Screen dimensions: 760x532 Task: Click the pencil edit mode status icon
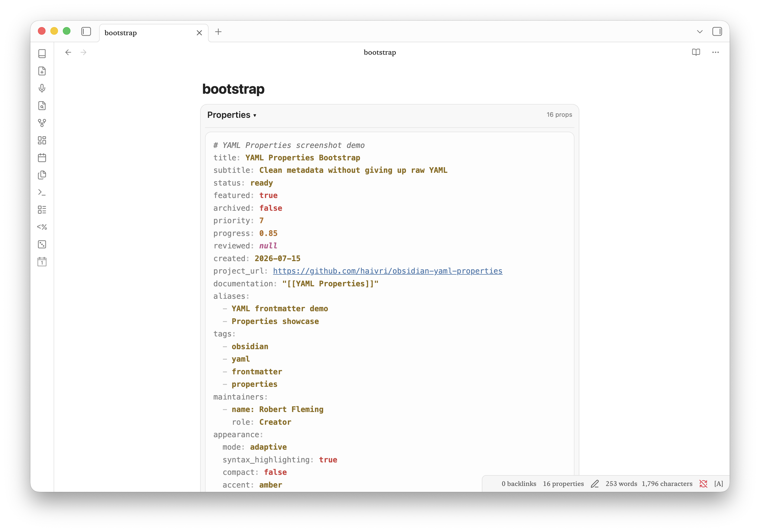click(595, 484)
